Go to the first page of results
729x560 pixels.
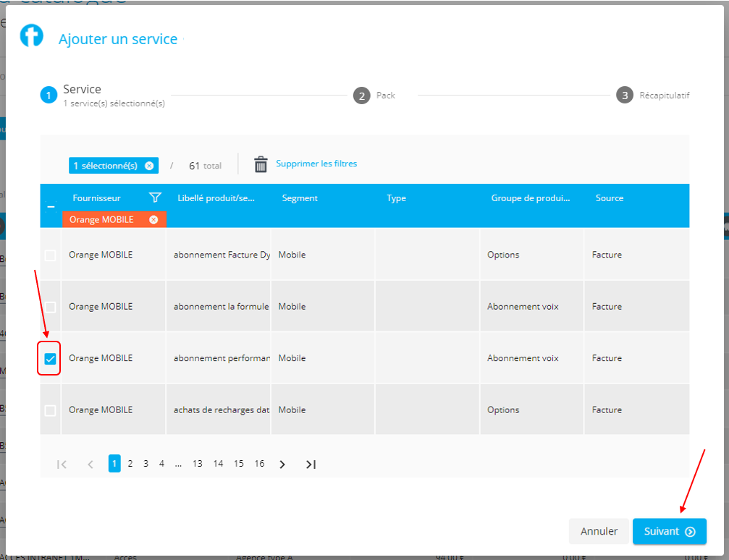click(62, 464)
